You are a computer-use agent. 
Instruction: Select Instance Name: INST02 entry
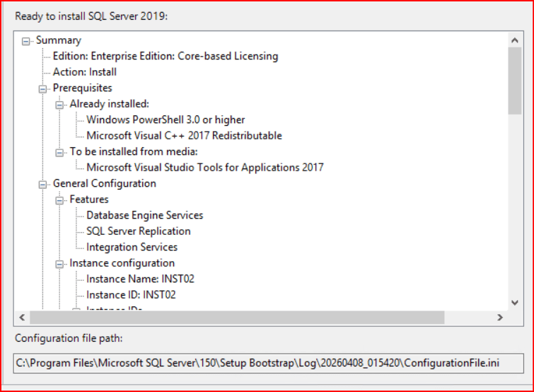click(140, 279)
